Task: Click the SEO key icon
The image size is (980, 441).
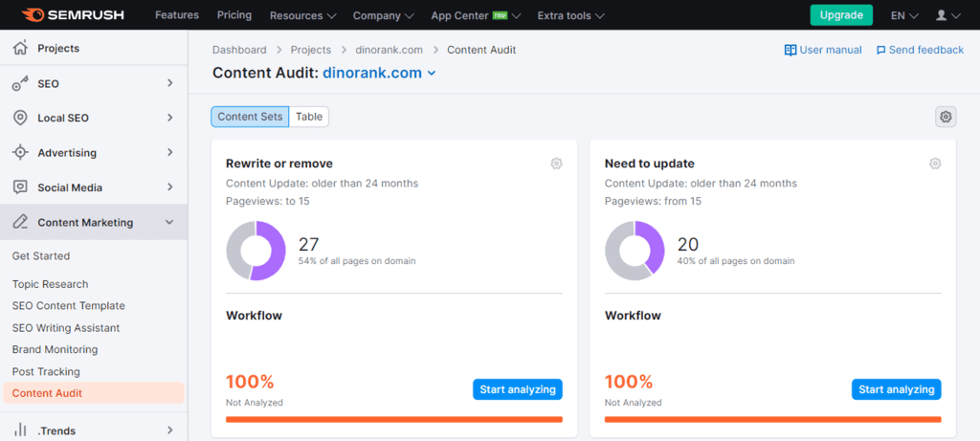Action: (21, 83)
